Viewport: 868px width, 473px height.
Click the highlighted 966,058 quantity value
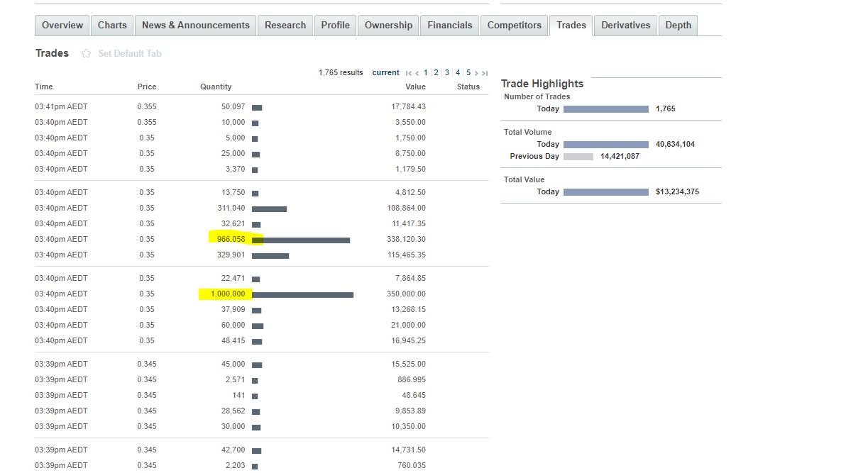coord(231,240)
